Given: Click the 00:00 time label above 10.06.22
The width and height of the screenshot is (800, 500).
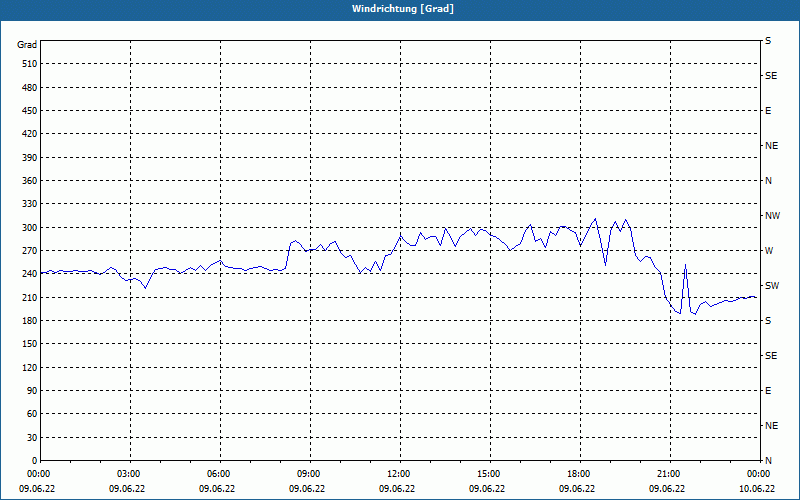Looking at the screenshot, I should tap(760, 473).
